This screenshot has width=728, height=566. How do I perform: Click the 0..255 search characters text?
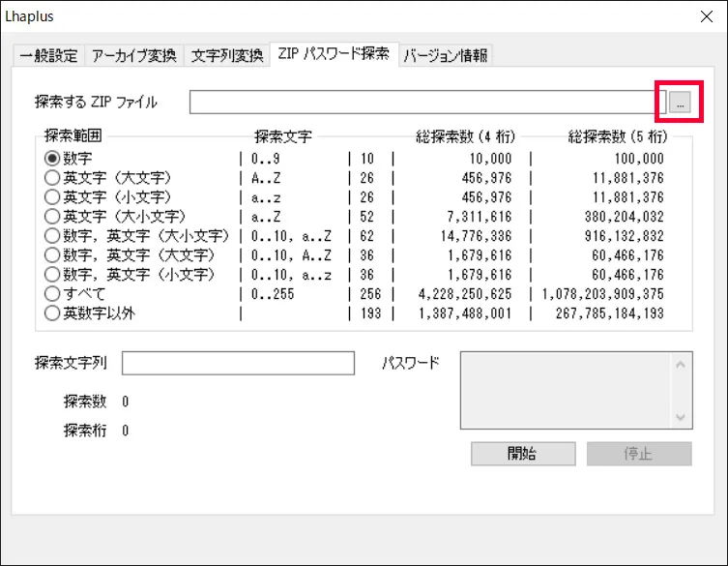tap(273, 294)
